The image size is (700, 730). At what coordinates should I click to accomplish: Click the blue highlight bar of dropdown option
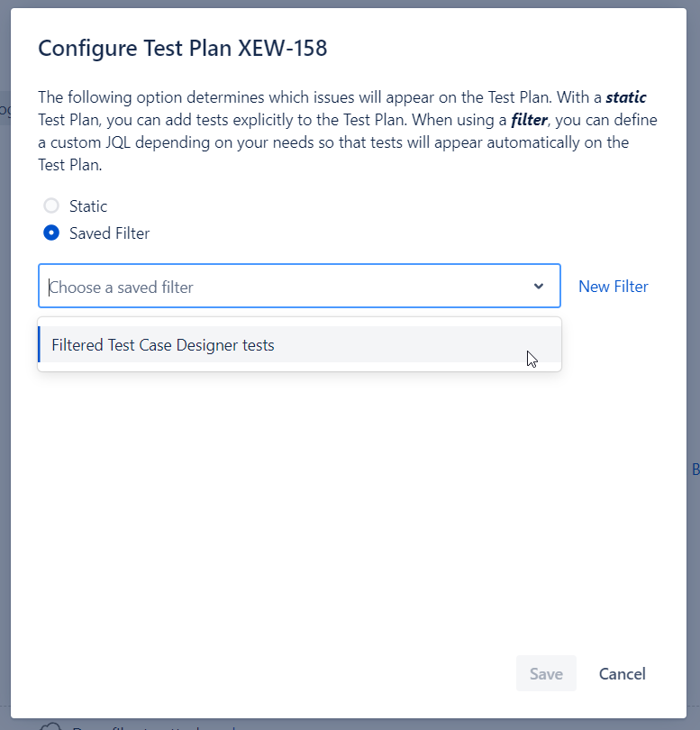(x=39, y=344)
